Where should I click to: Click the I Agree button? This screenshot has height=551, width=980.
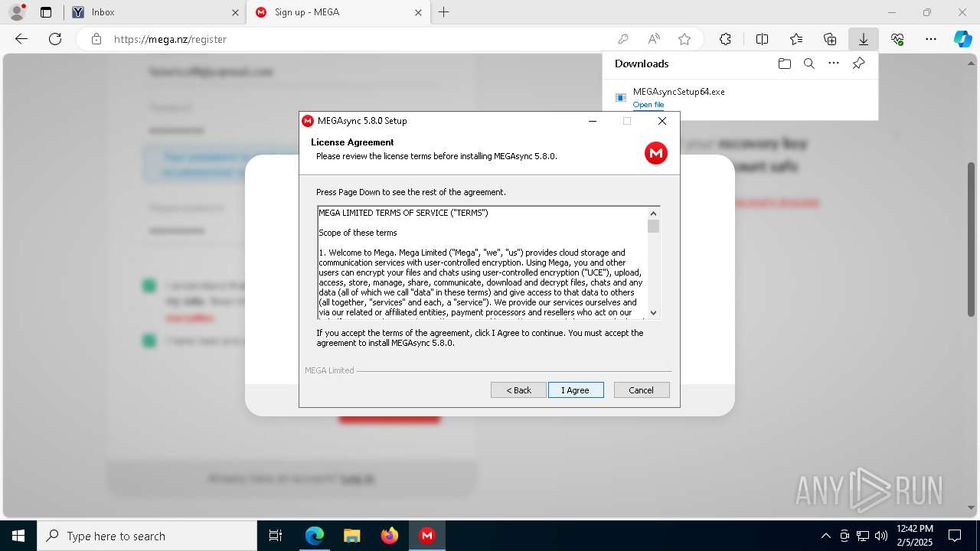[x=576, y=390]
